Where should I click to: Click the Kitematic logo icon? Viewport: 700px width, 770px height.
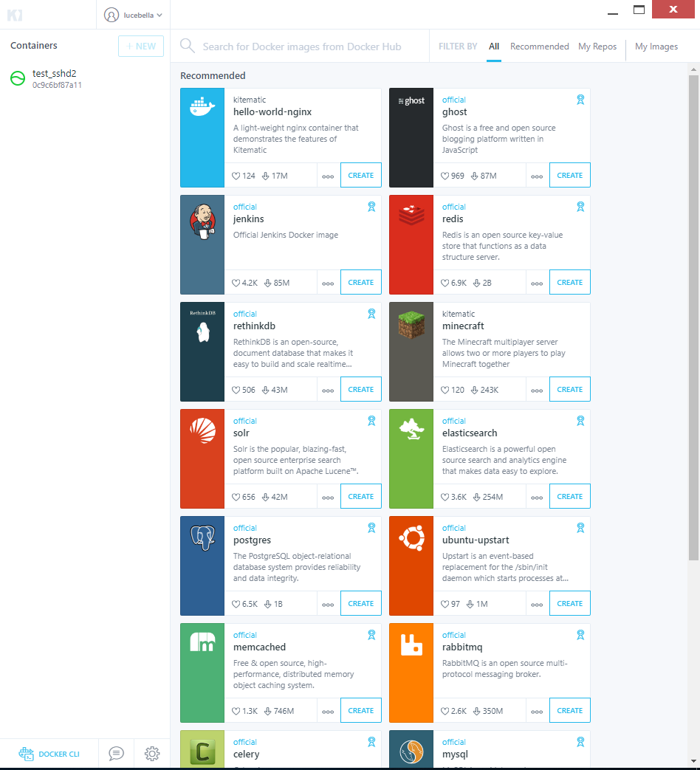tap(15, 16)
